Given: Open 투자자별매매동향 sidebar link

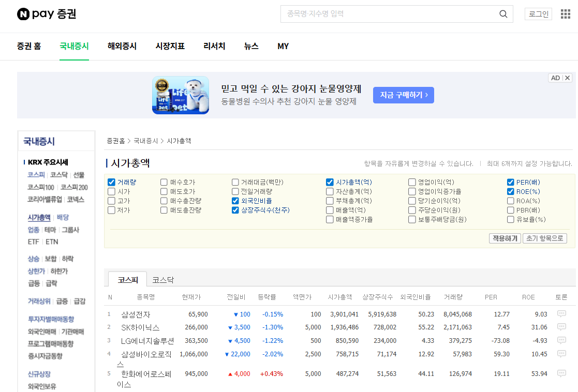Looking at the screenshot, I should (x=51, y=319).
